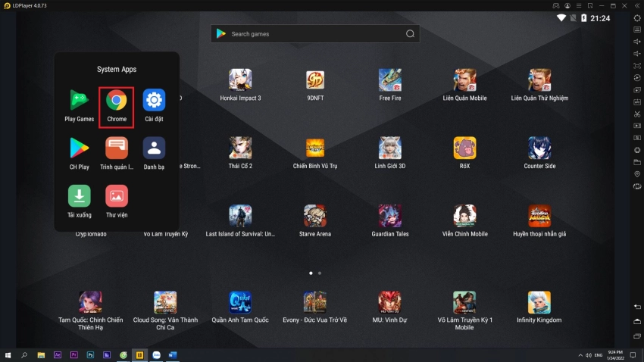Open LDPlayer hamburger menu in title bar
This screenshot has height=362, width=644.
[x=580, y=5]
